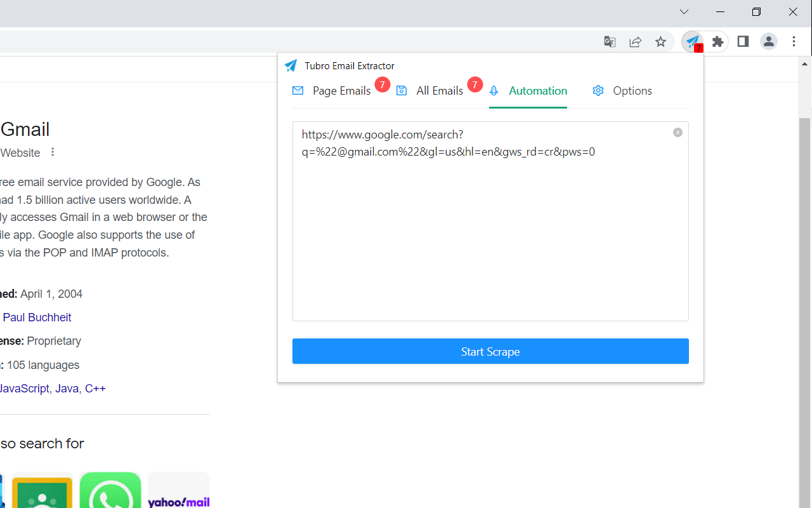Viewport: 812px width, 508px height.
Task: Open the Google Translate page icon
Action: (610, 42)
